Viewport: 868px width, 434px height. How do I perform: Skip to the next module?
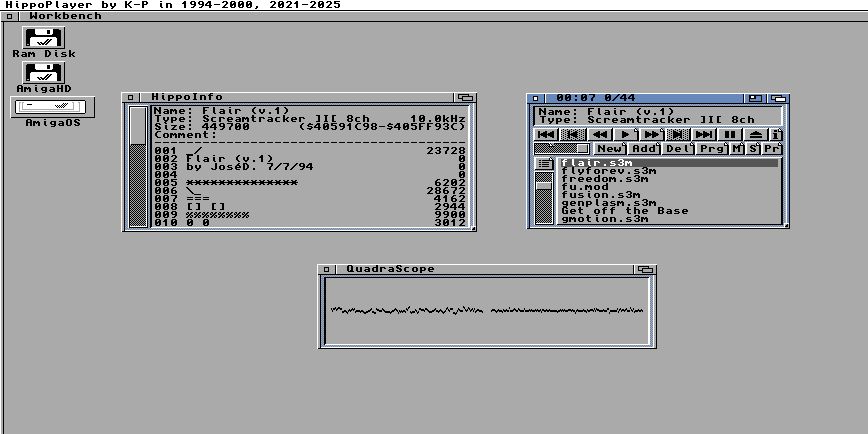coord(704,135)
